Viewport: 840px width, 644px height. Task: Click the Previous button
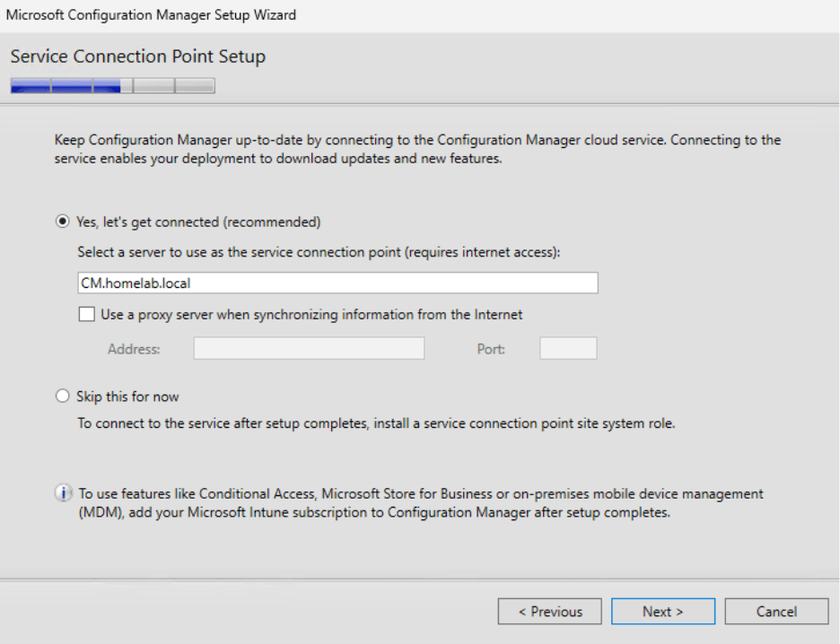point(549,611)
